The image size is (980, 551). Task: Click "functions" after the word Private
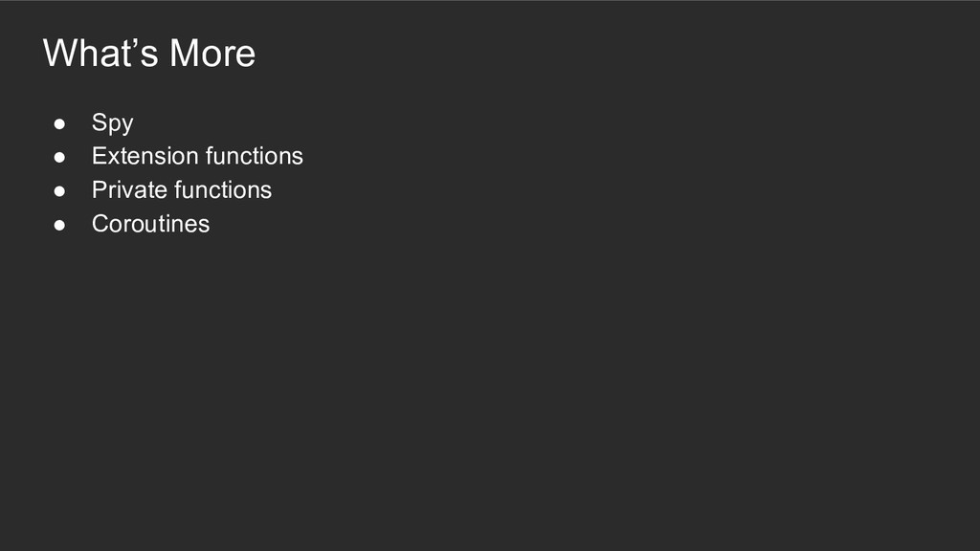(x=222, y=190)
